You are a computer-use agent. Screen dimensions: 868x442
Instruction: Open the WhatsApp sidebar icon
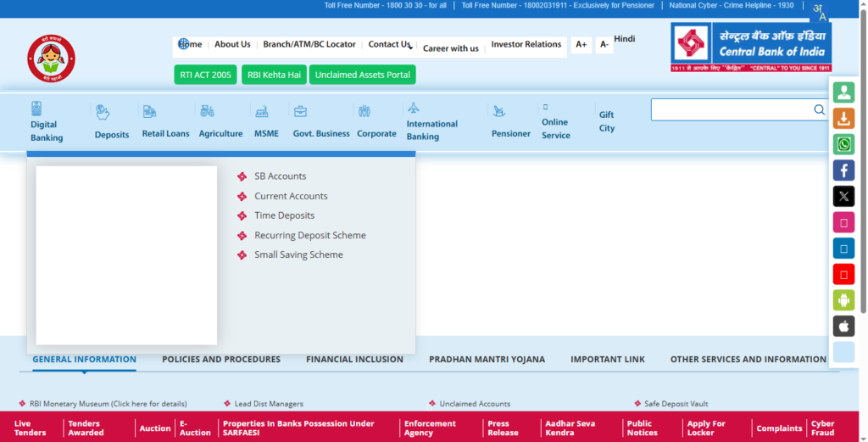coord(843,144)
